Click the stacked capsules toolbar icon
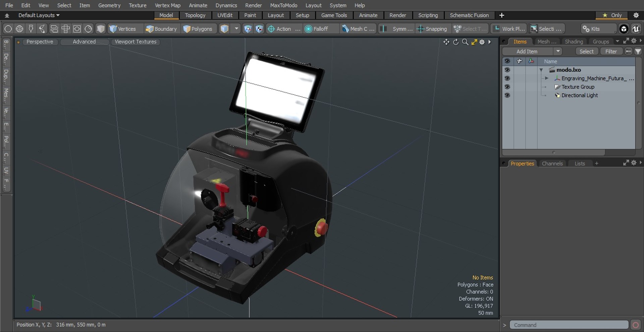 (x=54, y=29)
